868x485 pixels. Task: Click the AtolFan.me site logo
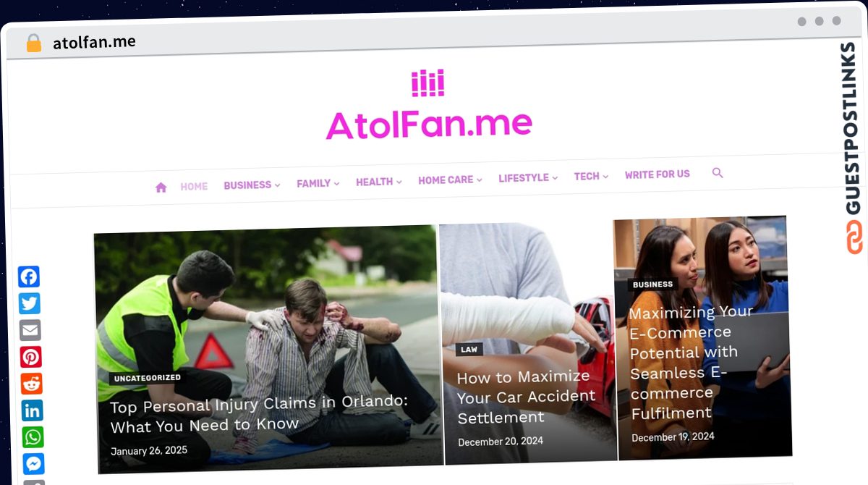(x=429, y=106)
